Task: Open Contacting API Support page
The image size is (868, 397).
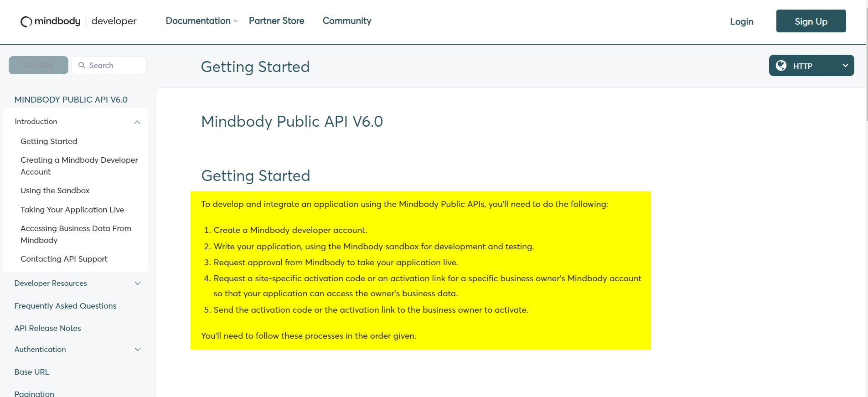Action: [x=64, y=259]
